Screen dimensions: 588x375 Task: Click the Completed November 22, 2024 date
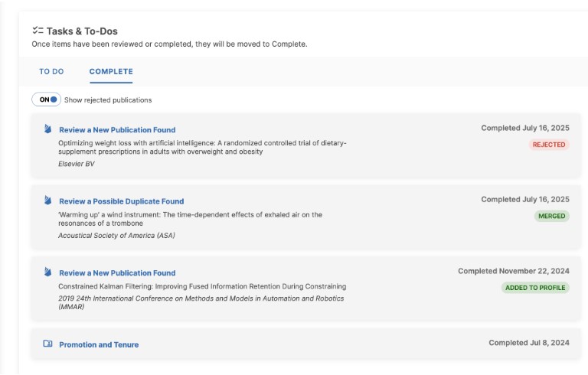click(513, 271)
